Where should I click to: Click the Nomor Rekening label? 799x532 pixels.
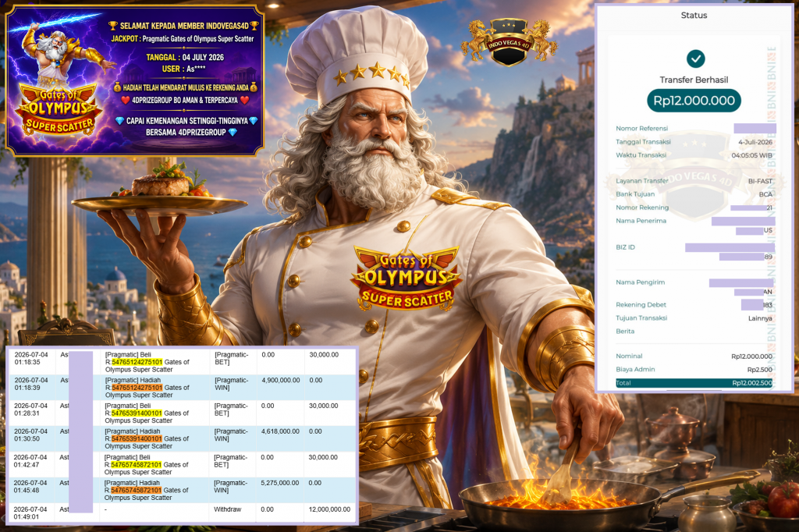click(642, 207)
